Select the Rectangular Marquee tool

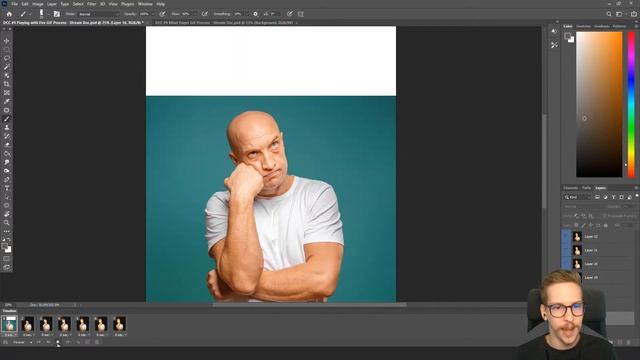point(7,50)
